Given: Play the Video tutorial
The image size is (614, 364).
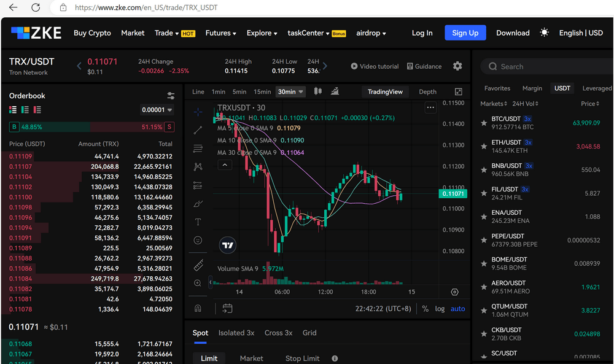Looking at the screenshot, I should (x=375, y=66).
